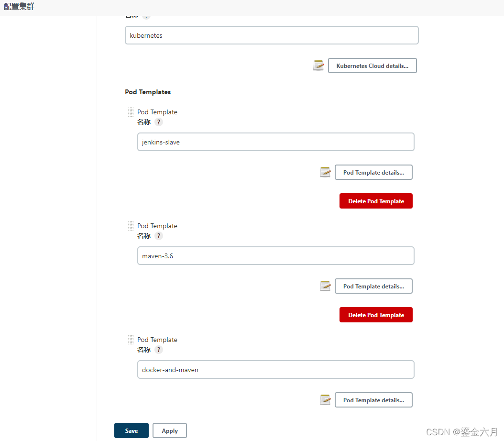Click the notepad icon below the docker-and-maven field

[325, 400]
